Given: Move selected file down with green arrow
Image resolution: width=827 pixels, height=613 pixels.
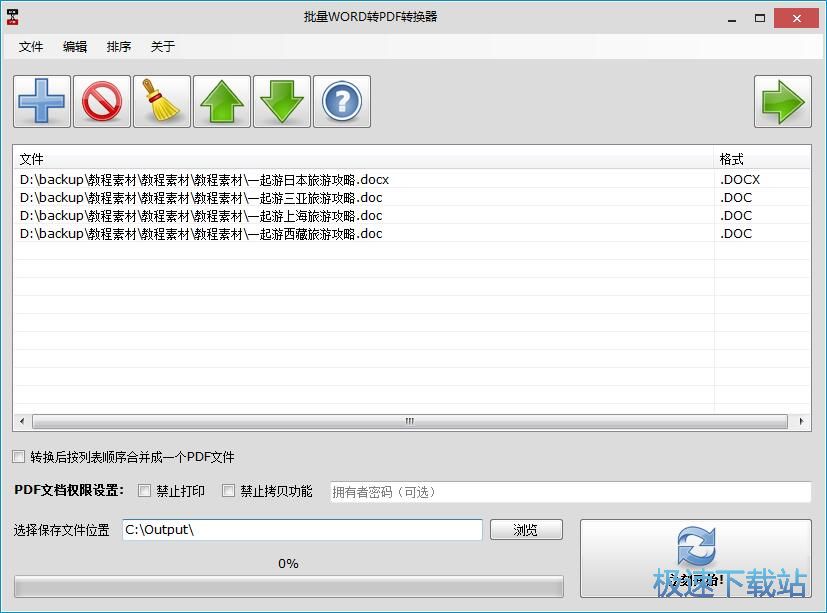Looking at the screenshot, I should pyautogui.click(x=281, y=101).
